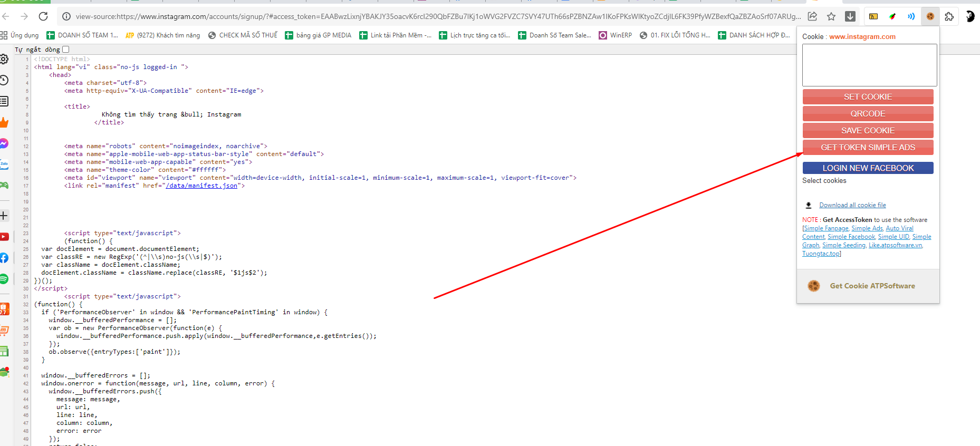
Task: Open Facebook from the sidebar
Action: (x=4, y=258)
